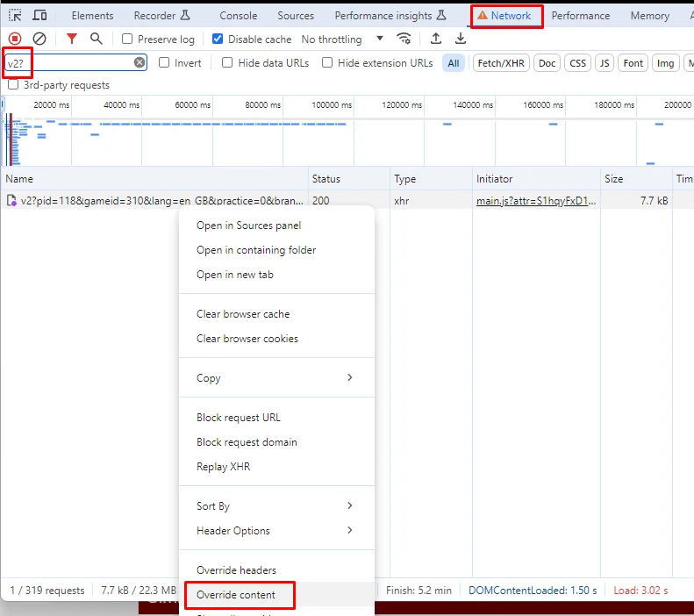Export HAR file download icon
This screenshot has width=694, height=616.
click(x=461, y=39)
